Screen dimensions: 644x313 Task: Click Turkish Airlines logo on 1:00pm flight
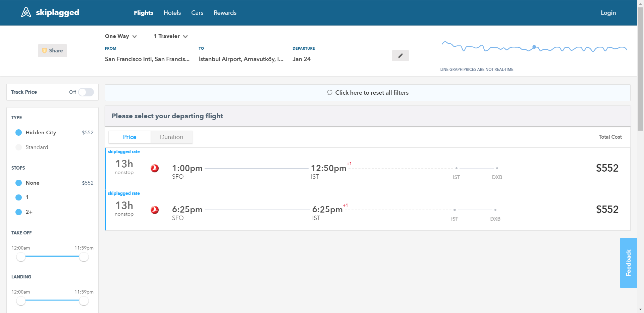[x=155, y=168]
